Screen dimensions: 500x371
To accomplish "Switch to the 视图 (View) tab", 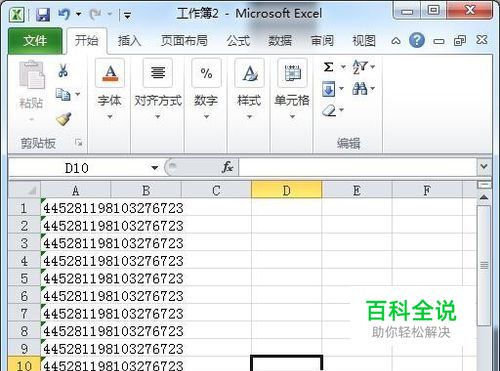I will click(364, 41).
